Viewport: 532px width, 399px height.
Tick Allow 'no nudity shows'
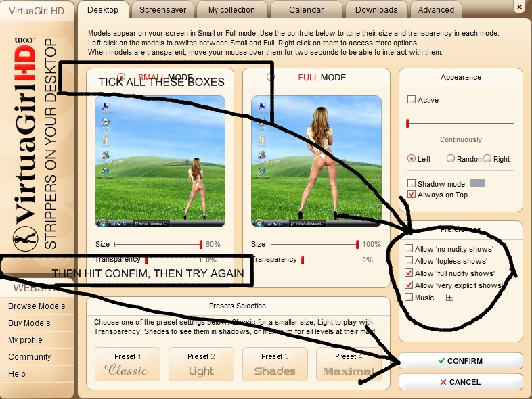(409, 248)
